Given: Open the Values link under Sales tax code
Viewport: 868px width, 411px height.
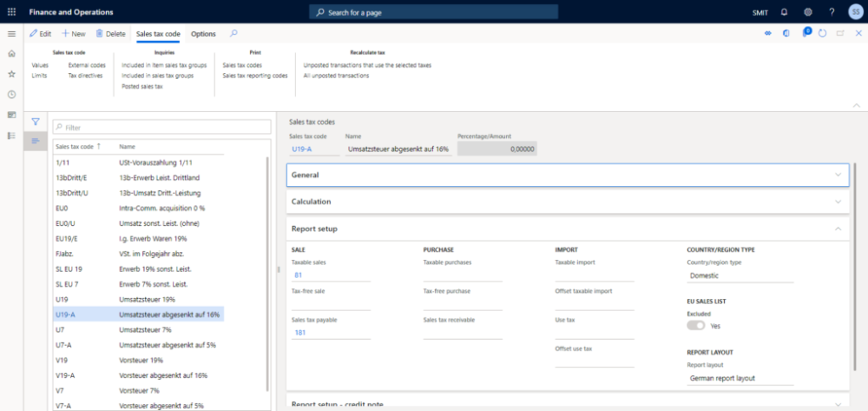Looking at the screenshot, I should point(40,65).
